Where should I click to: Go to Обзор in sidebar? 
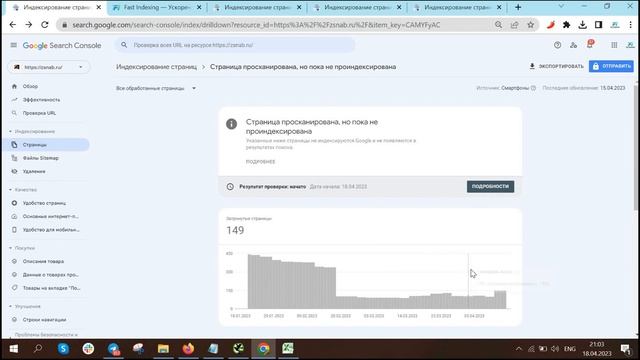(30, 87)
